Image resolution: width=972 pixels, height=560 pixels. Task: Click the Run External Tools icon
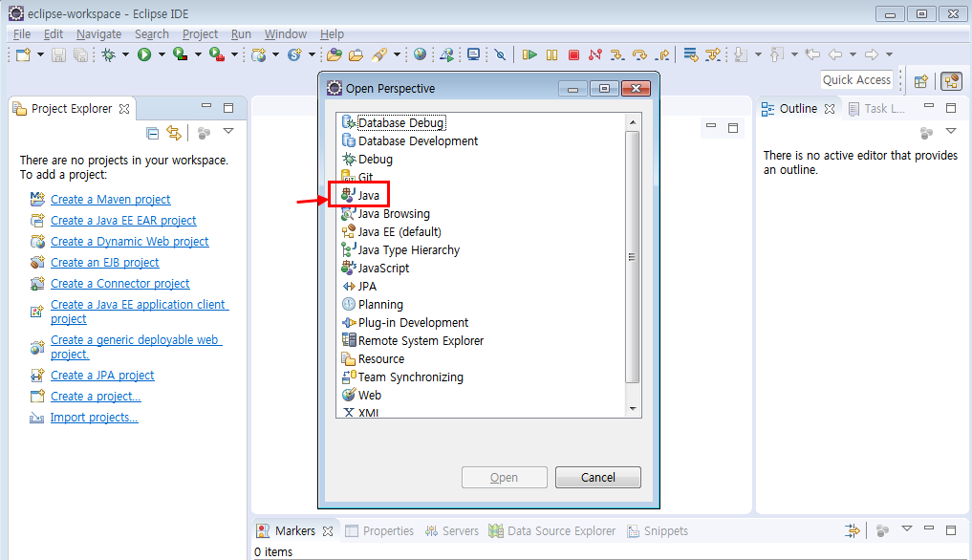click(217, 54)
